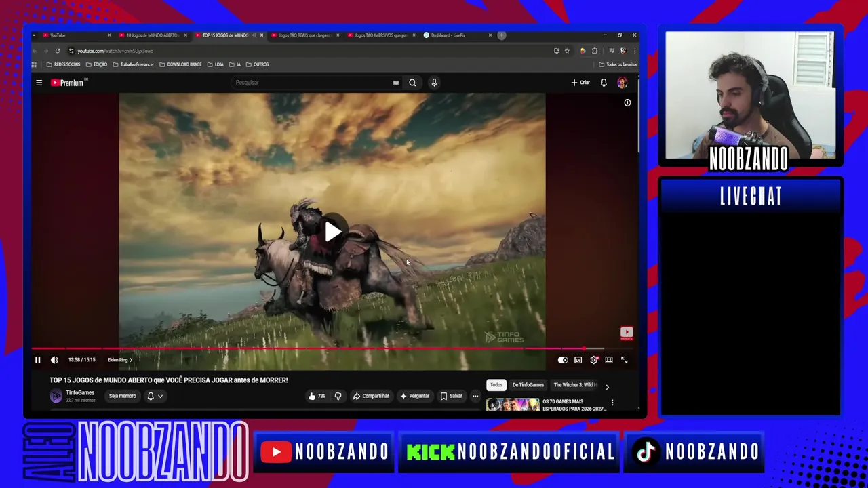Show video info card icon
Viewport: 868px width, 488px height.
tap(627, 103)
